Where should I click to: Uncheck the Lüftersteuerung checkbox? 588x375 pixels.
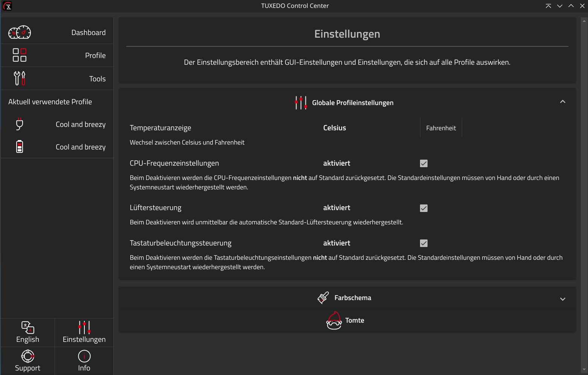(424, 208)
